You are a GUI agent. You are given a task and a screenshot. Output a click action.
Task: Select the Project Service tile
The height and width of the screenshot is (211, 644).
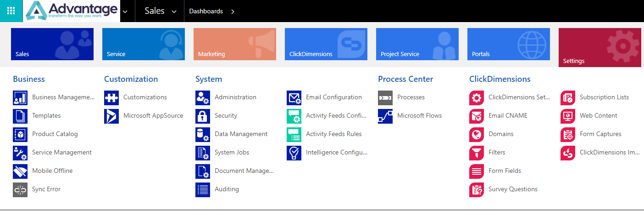417,44
